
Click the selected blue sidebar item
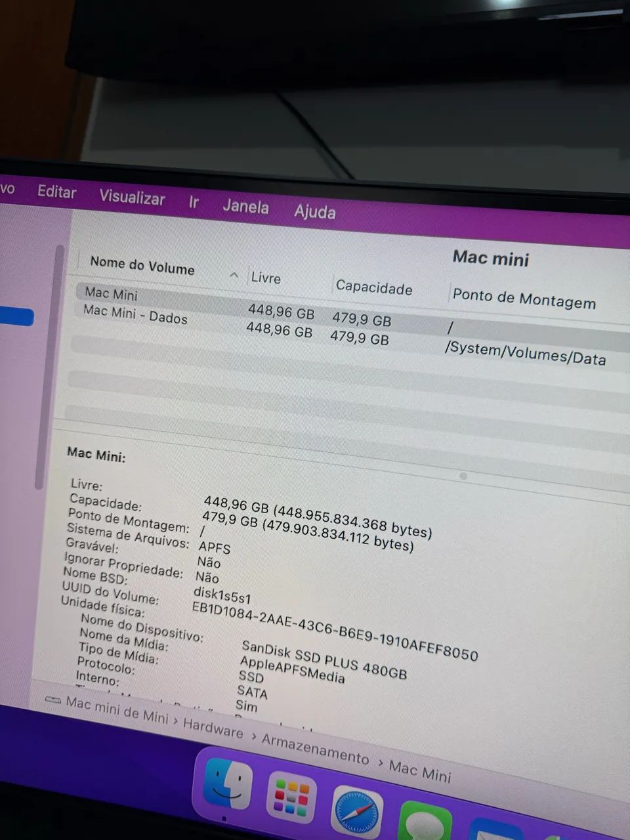[16, 316]
